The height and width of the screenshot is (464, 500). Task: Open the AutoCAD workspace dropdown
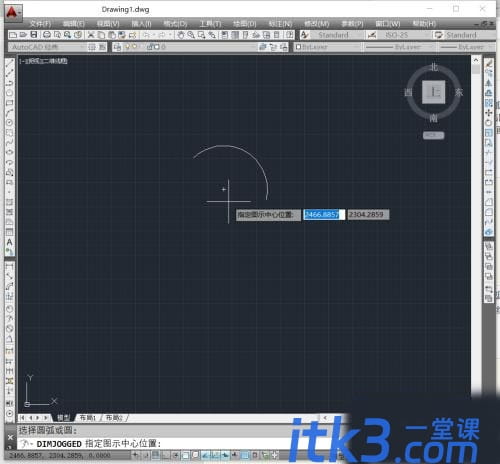click(x=47, y=47)
